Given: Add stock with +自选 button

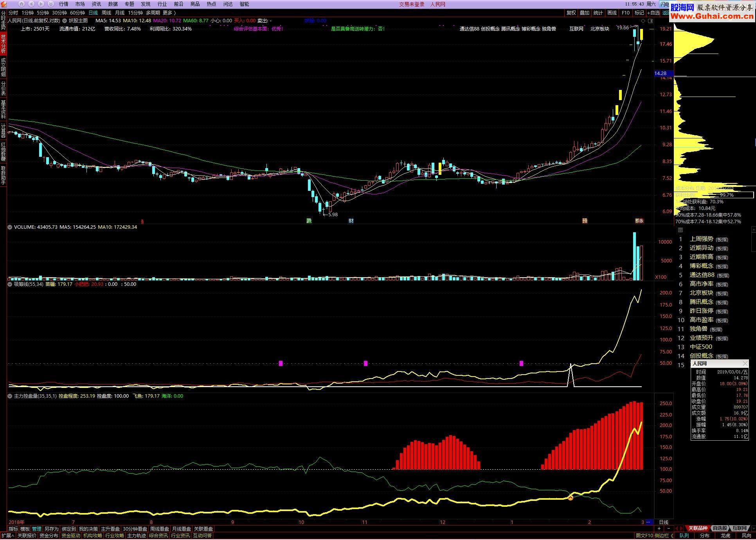Looking at the screenshot, I should click(x=653, y=13).
